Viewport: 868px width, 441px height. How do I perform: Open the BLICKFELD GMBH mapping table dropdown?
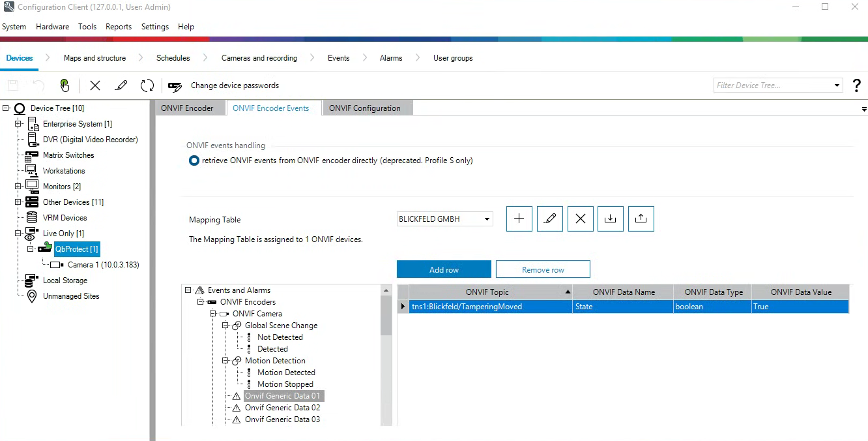click(487, 219)
